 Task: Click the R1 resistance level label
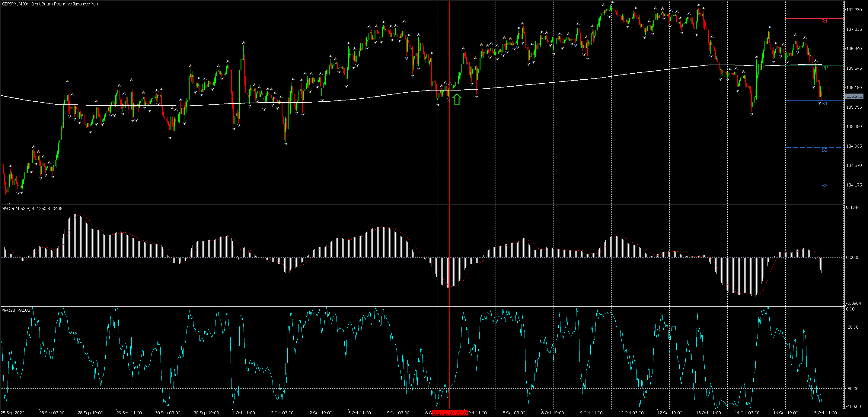pyautogui.click(x=824, y=21)
